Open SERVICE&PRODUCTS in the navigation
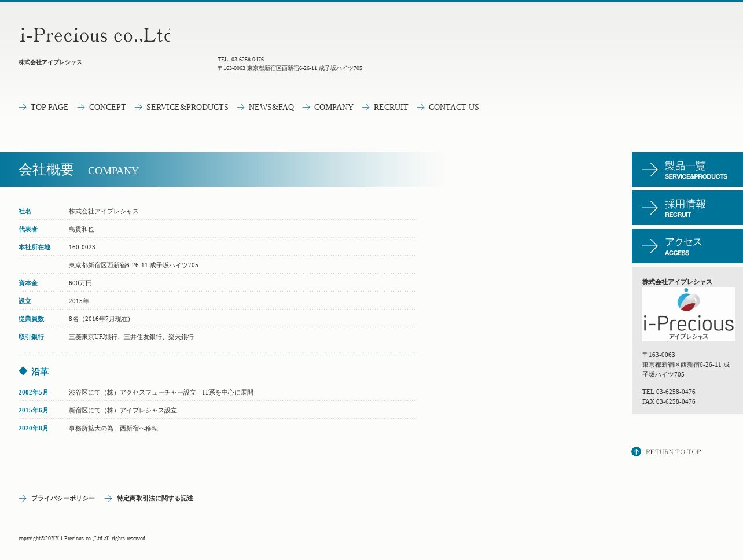743x560 pixels. pyautogui.click(x=187, y=107)
